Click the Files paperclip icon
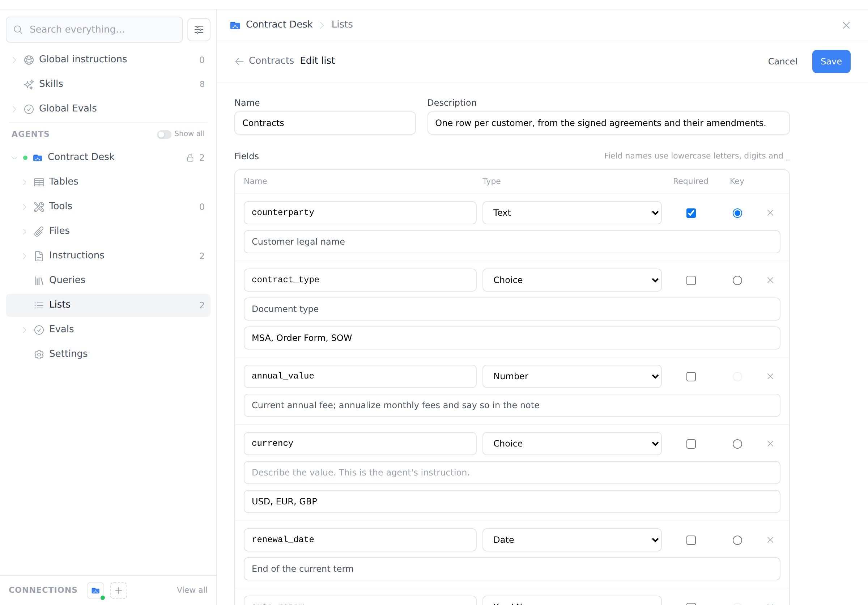 click(x=39, y=232)
